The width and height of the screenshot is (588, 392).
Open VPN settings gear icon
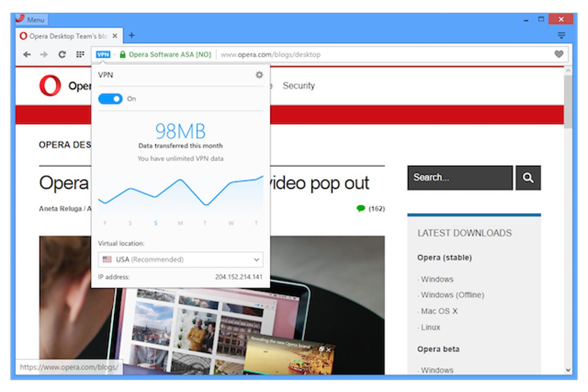(259, 75)
